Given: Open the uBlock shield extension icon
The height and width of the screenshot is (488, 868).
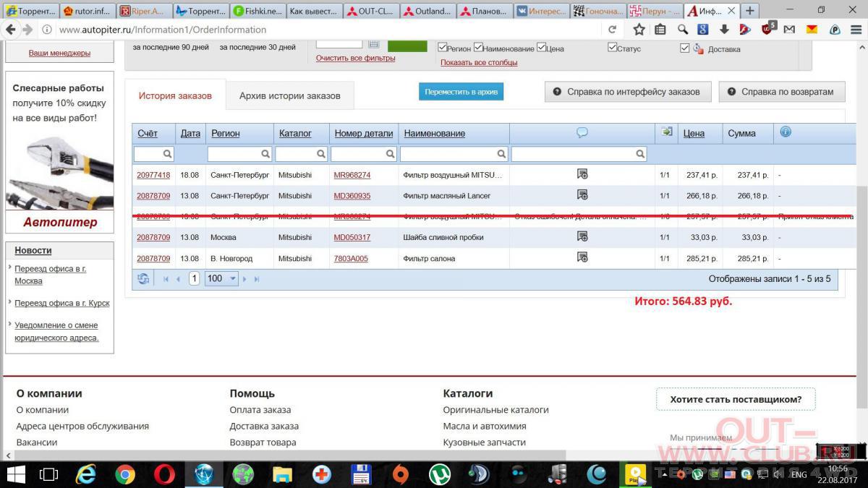Looking at the screenshot, I should point(767,29).
